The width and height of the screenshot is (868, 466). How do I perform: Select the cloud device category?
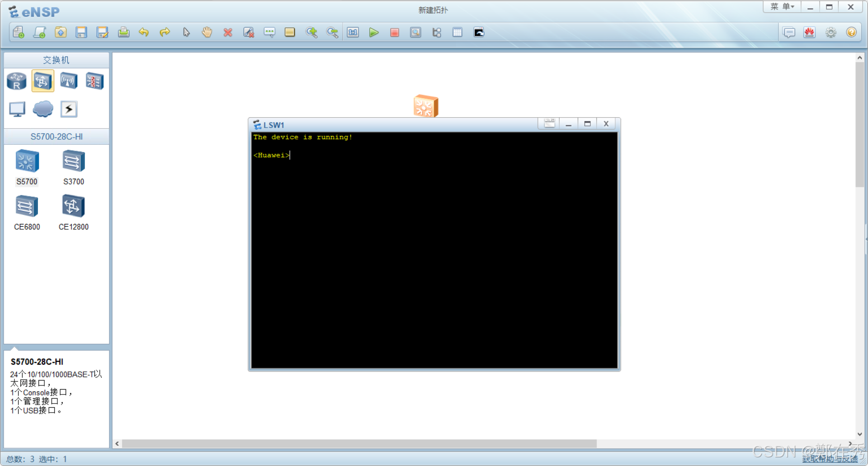[x=43, y=109]
